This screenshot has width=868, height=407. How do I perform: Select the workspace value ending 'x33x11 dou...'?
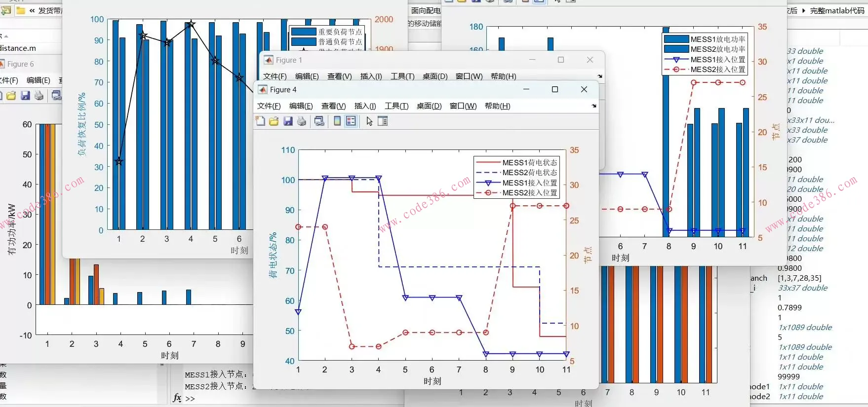pos(811,120)
